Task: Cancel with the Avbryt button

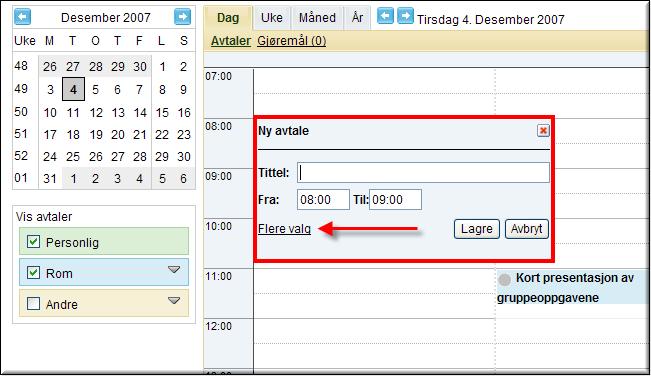Action: 526,229
